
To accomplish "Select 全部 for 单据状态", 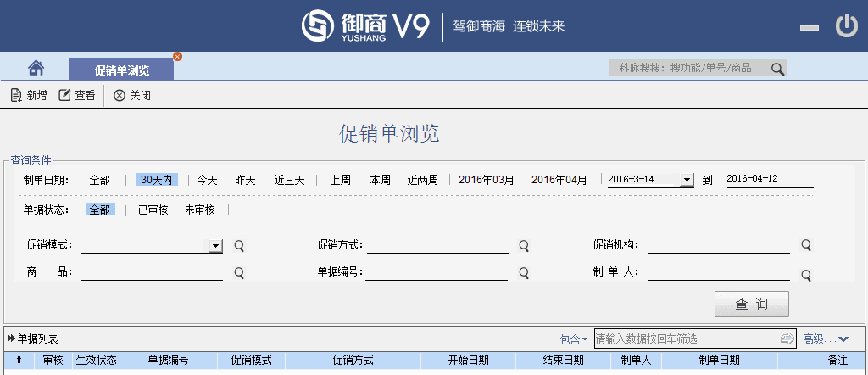I will (x=100, y=210).
